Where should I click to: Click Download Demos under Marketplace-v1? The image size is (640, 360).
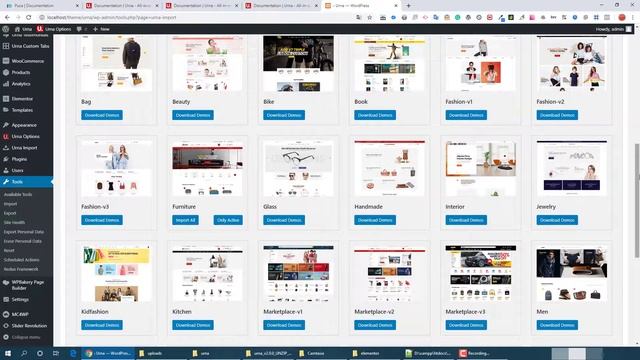pyautogui.click(x=284, y=325)
